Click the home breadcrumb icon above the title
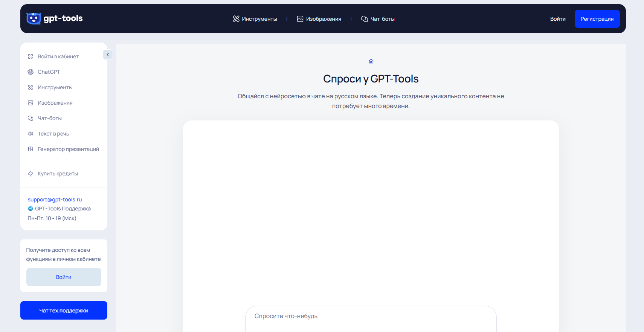Image resolution: width=644 pixels, height=332 pixels. [x=371, y=61]
